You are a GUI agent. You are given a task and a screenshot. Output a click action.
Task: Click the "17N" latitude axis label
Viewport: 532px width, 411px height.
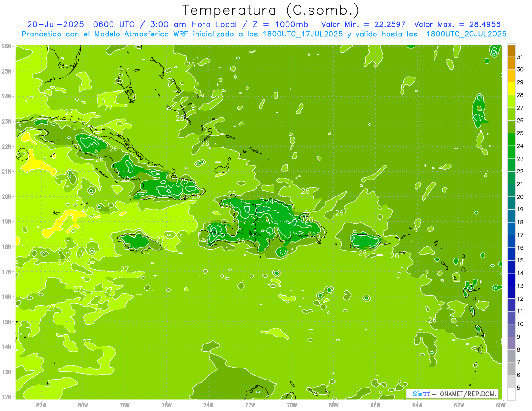click(x=6, y=272)
